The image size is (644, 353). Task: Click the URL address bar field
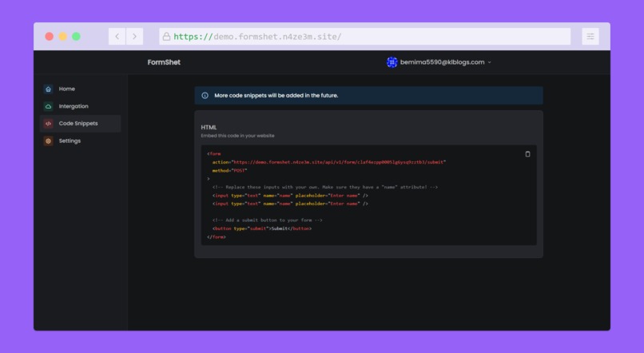tap(364, 37)
